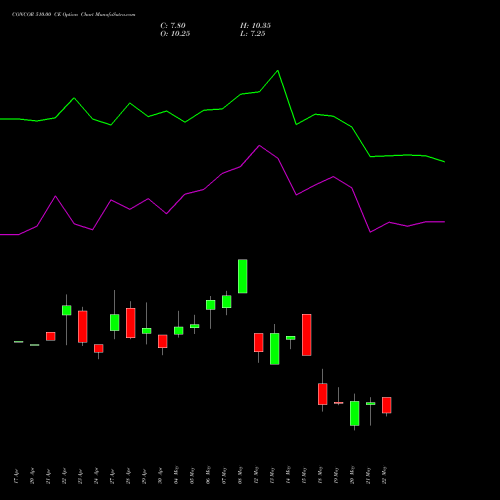The image size is (500, 500).
Task: Select the last red candle for 22 May
Action: pyautogui.click(x=387, y=405)
